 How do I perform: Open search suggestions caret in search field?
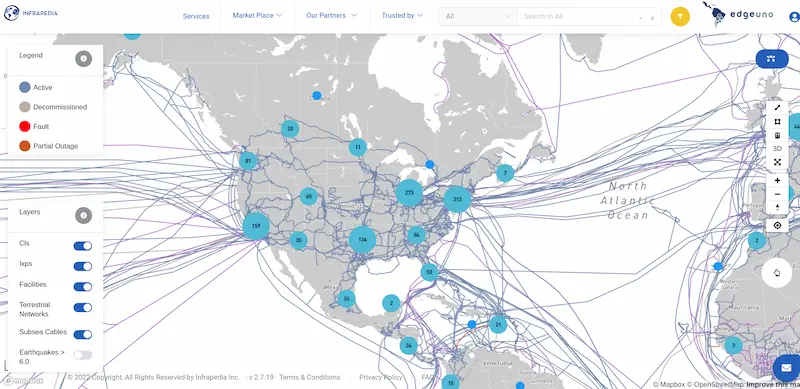[641, 18]
